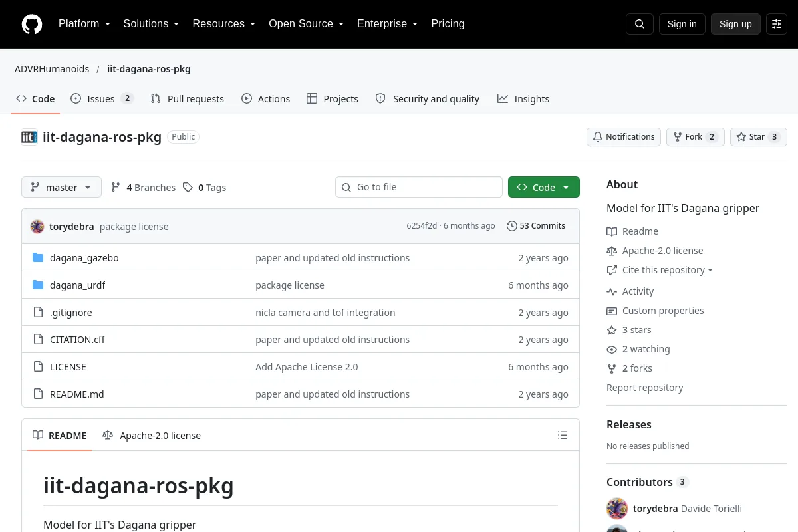Click the pulse icon beside Activity

pyautogui.click(x=612, y=291)
